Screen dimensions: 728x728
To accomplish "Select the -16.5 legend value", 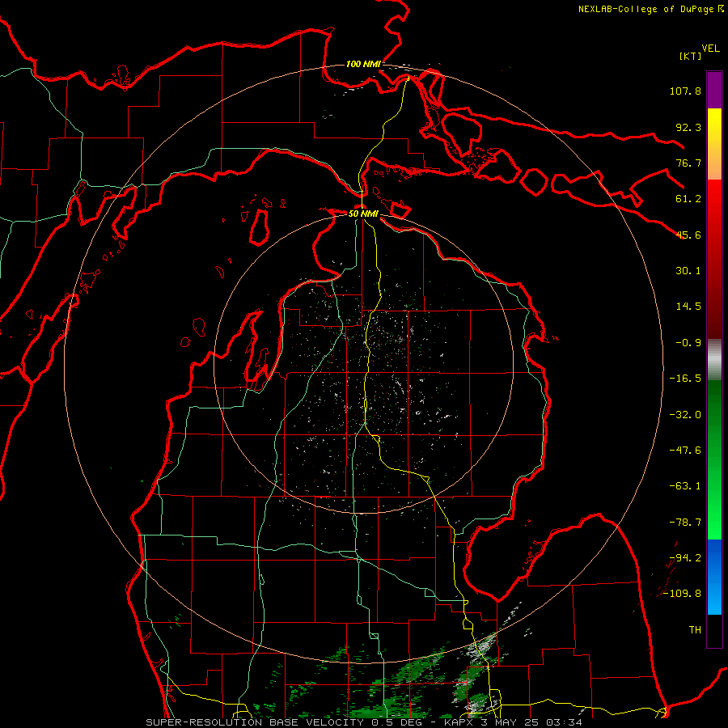I will pos(685,379).
